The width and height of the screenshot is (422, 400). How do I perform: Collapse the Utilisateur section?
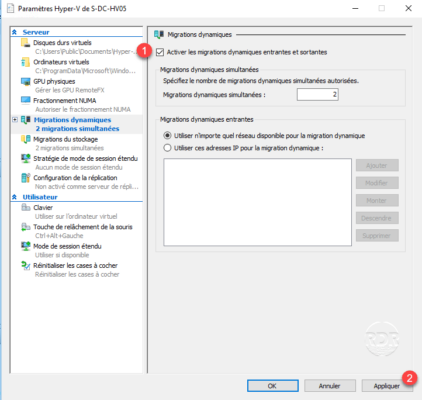click(14, 197)
